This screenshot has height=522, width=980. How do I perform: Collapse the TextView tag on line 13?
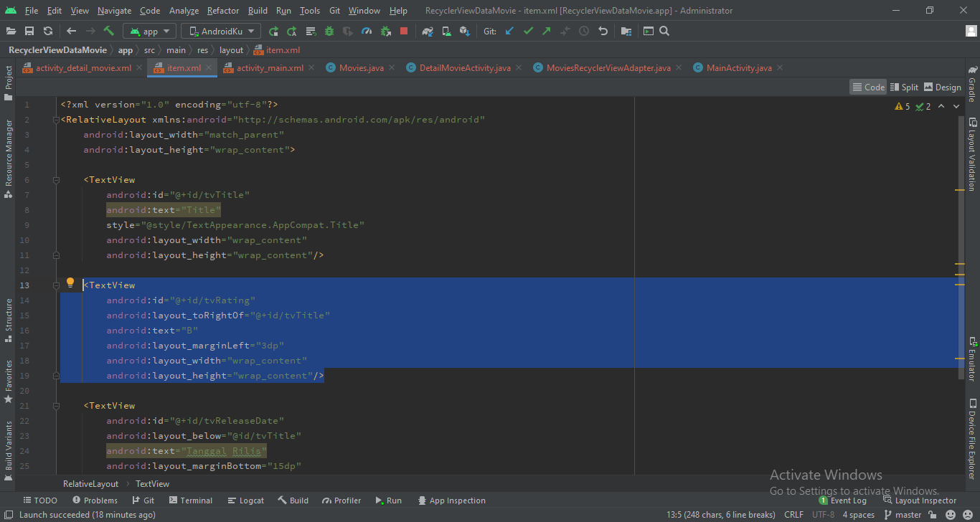[56, 285]
